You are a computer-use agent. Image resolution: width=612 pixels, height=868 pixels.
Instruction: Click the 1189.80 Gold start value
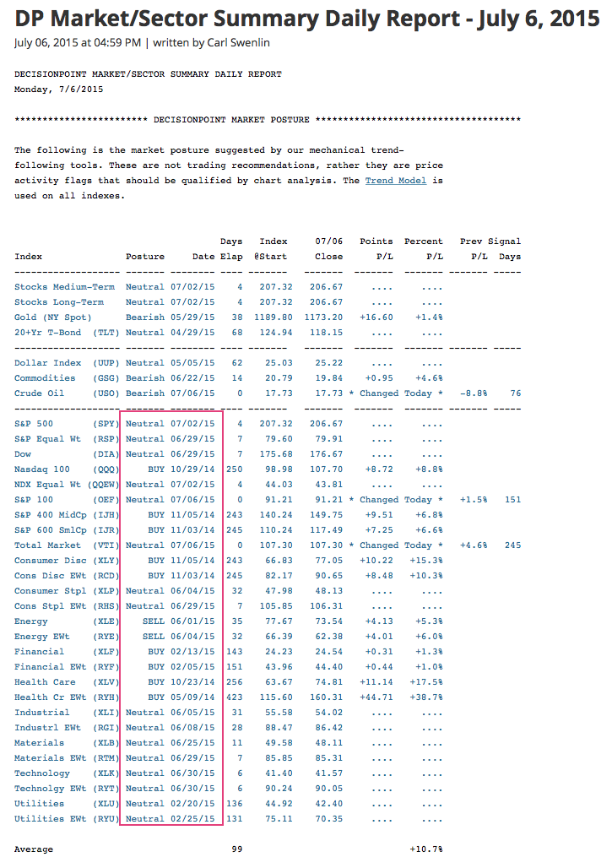coord(274,317)
